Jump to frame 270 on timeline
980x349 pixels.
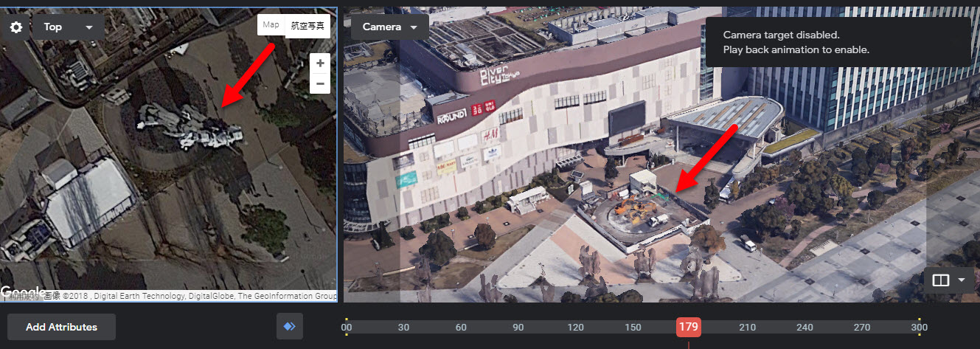[x=862, y=327]
